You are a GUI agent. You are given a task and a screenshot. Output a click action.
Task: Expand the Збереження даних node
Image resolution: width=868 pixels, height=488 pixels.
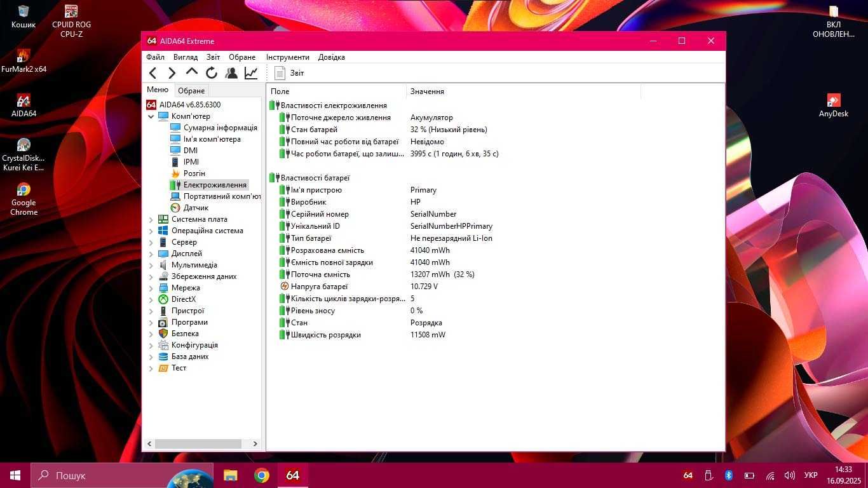[151, 276]
